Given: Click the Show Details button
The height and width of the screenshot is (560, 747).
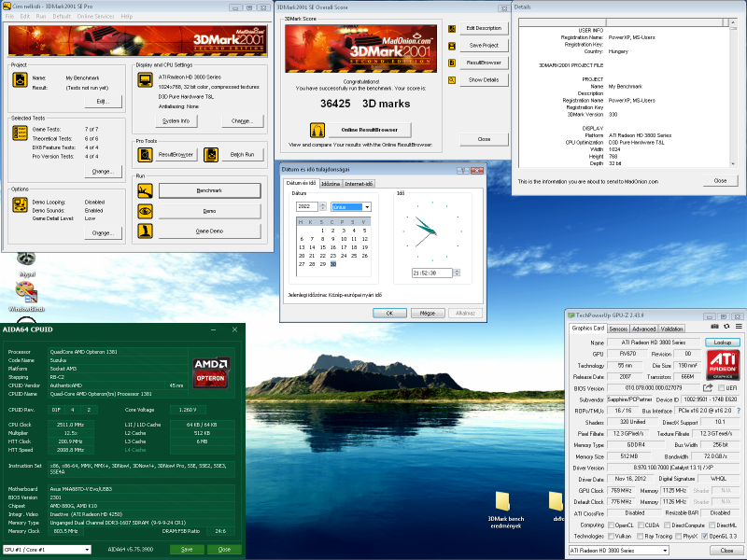Looking at the screenshot, I should (x=484, y=80).
